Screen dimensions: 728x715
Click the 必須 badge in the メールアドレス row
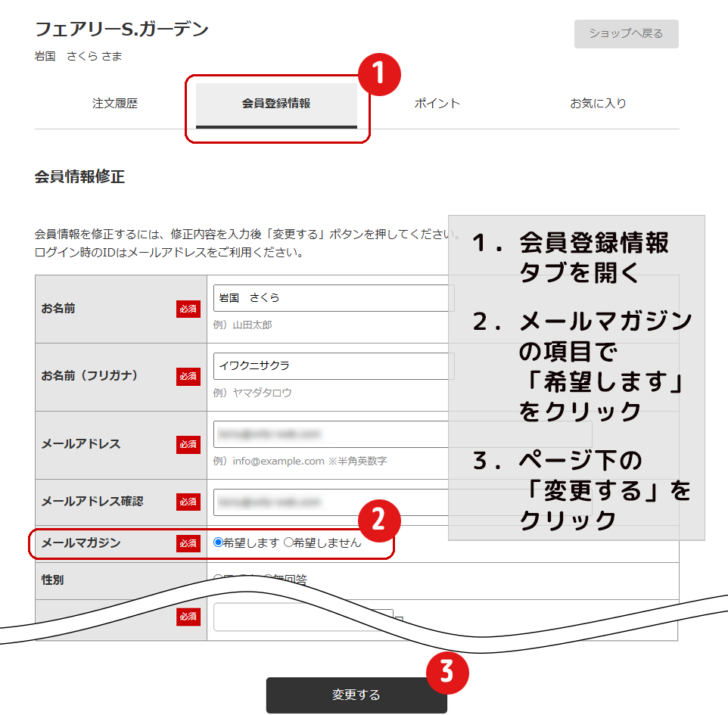pyautogui.click(x=188, y=444)
